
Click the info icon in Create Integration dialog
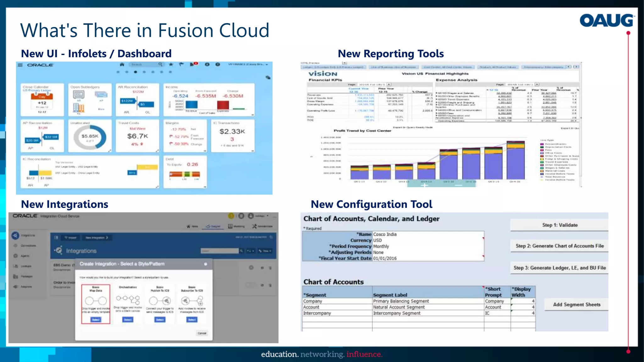click(206, 264)
